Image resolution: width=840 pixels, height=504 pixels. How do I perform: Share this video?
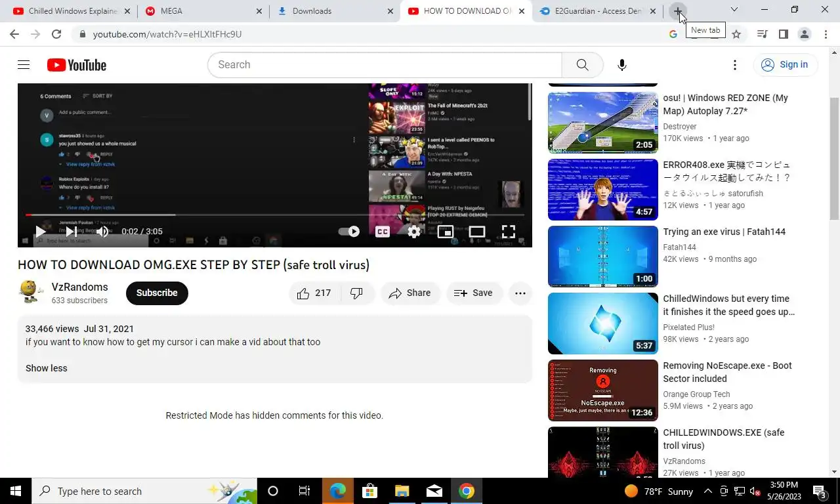pyautogui.click(x=409, y=293)
